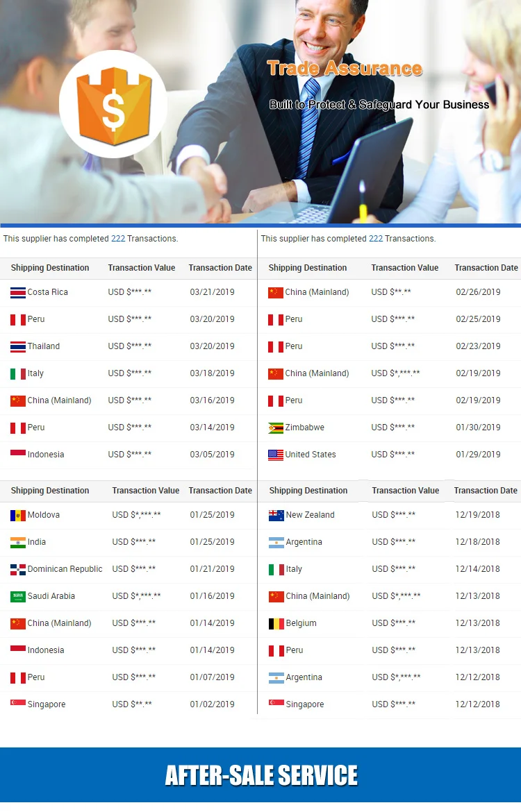Click the United States flag icon

[276, 455]
